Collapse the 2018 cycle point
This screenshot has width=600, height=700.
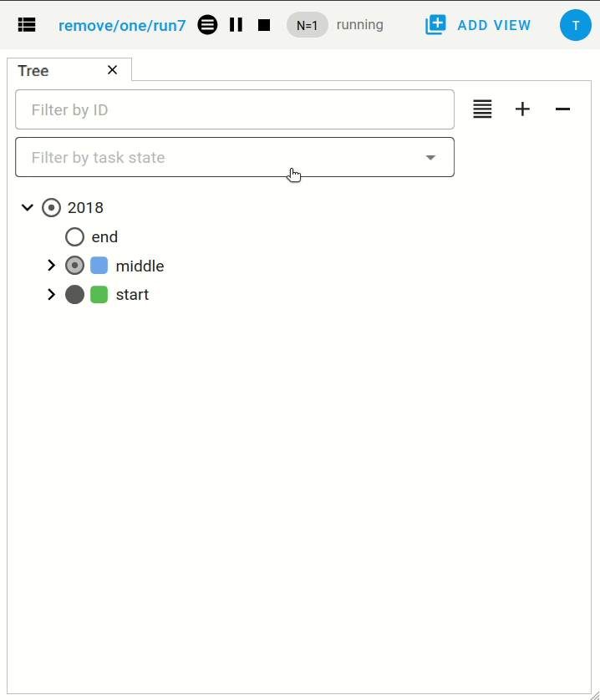tap(28, 207)
